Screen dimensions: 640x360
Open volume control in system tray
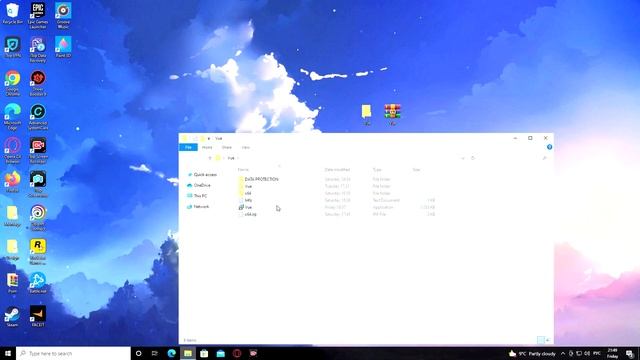[x=587, y=353]
